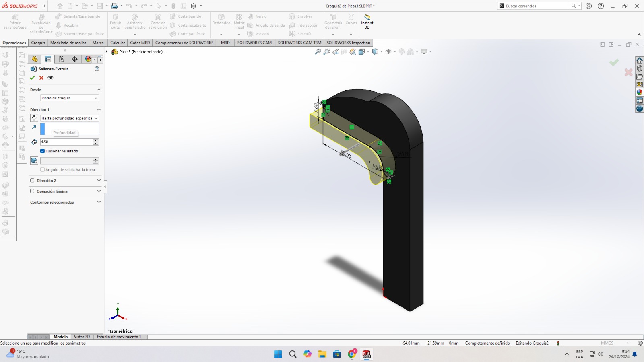The height and width of the screenshot is (362, 644).
Task: Open the Appearances color ball in task pane
Action: pos(640,93)
